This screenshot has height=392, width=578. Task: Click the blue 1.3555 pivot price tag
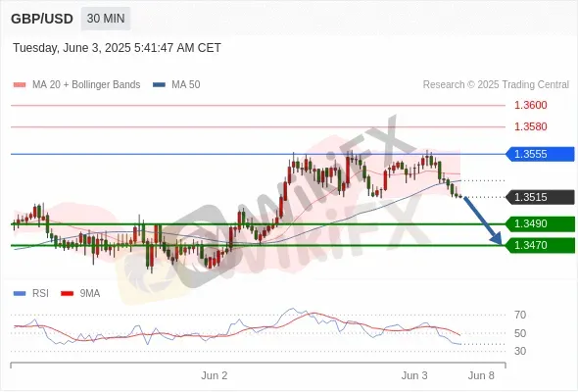click(x=540, y=154)
